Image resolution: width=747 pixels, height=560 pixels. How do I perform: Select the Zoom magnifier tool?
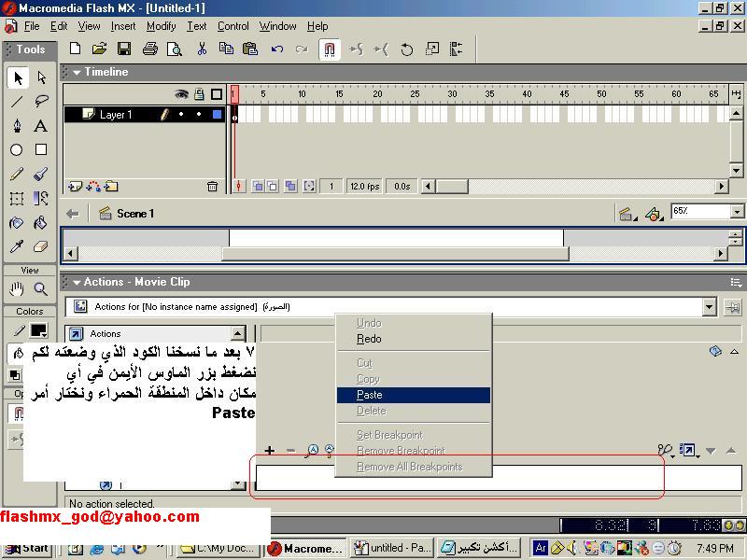click(41, 288)
